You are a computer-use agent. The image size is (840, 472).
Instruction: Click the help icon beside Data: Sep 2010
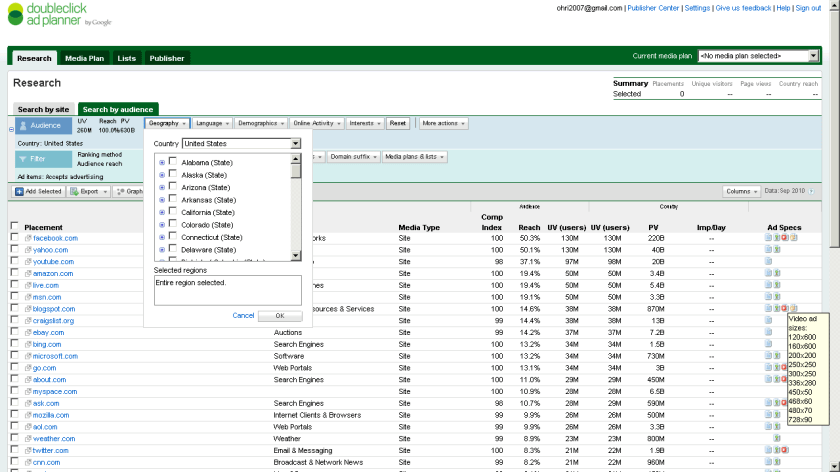pos(812,191)
